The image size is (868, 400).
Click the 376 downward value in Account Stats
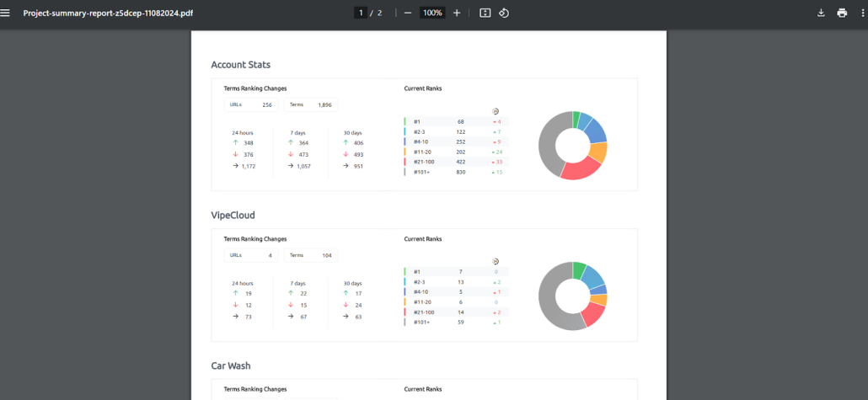coord(249,154)
